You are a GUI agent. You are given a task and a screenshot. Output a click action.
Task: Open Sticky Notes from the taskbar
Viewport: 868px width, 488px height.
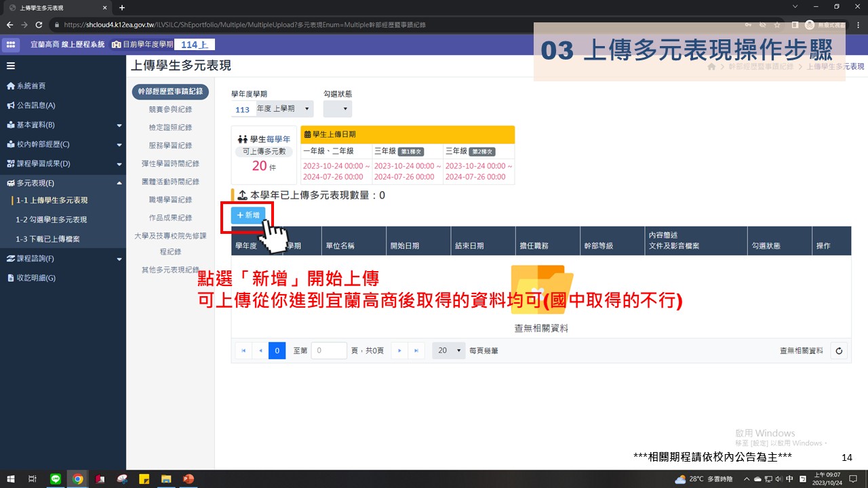pyautogui.click(x=144, y=479)
